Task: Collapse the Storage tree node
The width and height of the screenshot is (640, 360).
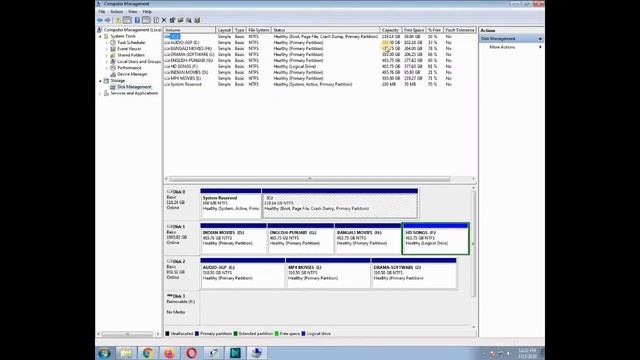Action: pos(100,81)
